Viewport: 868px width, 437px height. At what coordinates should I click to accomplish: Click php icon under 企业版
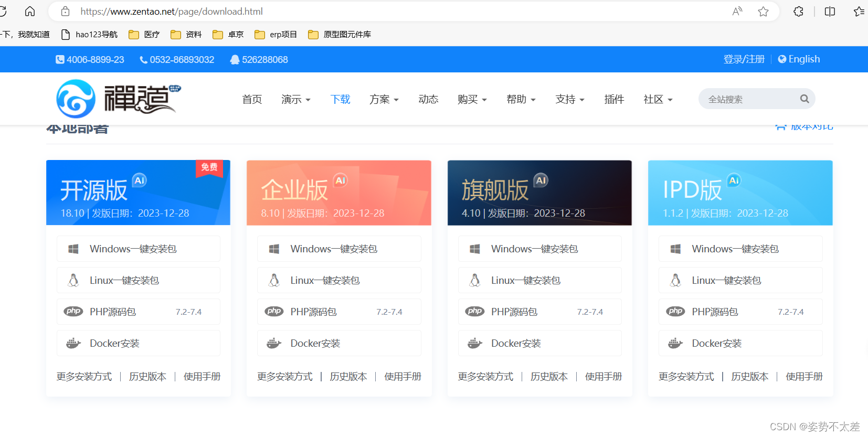pos(274,311)
